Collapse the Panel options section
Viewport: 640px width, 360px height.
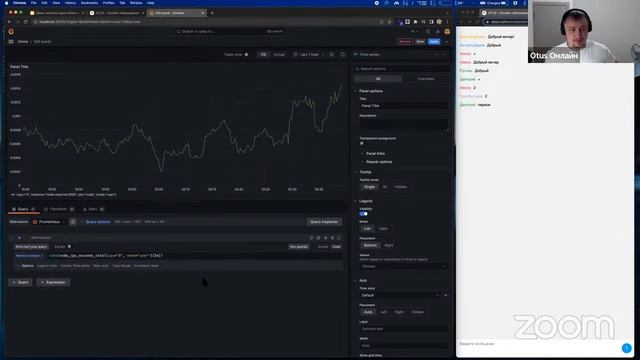coord(371,91)
